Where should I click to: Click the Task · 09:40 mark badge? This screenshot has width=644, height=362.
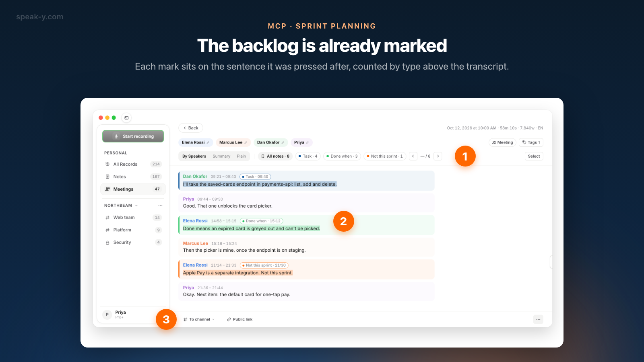[x=255, y=177]
